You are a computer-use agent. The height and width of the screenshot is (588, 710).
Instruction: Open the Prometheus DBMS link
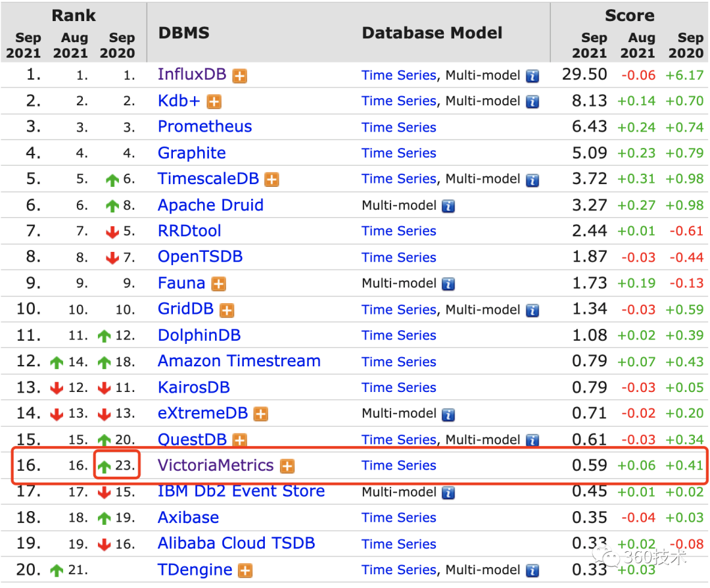(x=204, y=127)
